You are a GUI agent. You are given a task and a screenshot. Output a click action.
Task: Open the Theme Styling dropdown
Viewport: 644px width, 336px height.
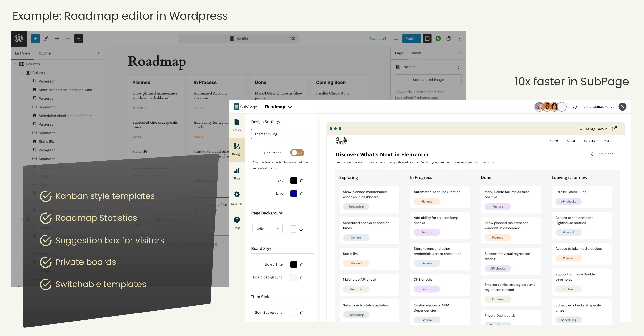click(x=283, y=134)
